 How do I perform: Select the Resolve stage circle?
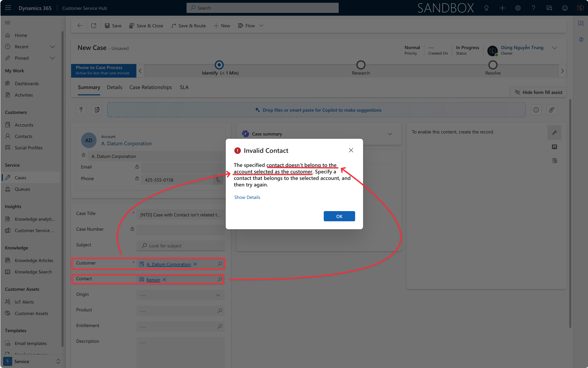click(x=493, y=65)
